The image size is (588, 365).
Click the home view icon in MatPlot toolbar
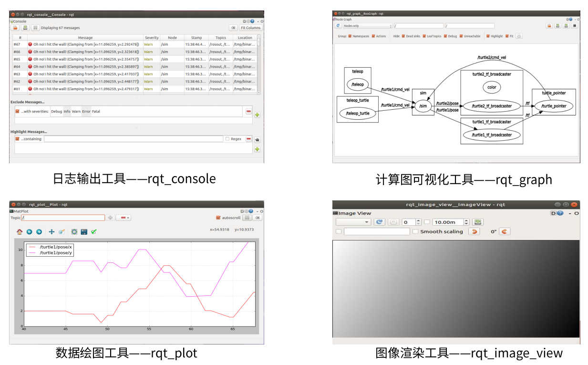20,231
